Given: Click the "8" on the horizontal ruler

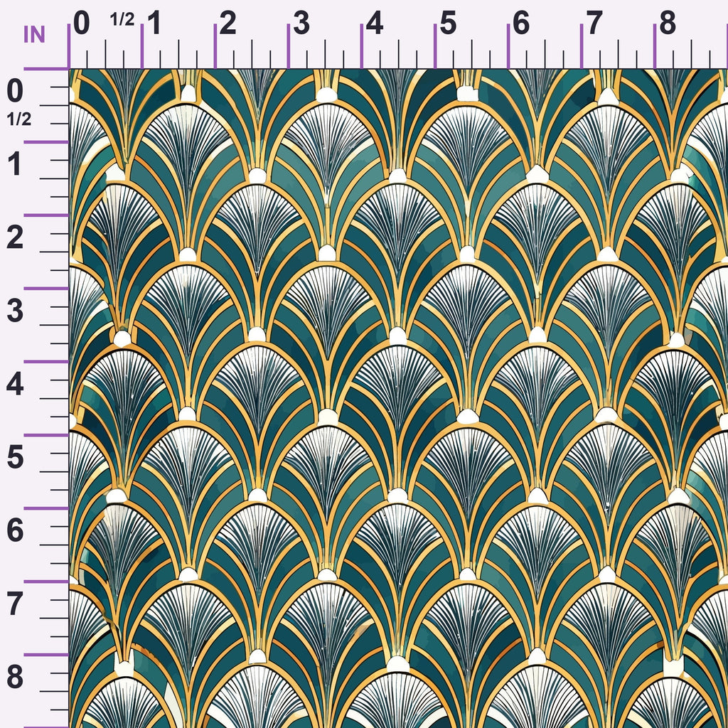Looking at the screenshot, I should [668, 23].
